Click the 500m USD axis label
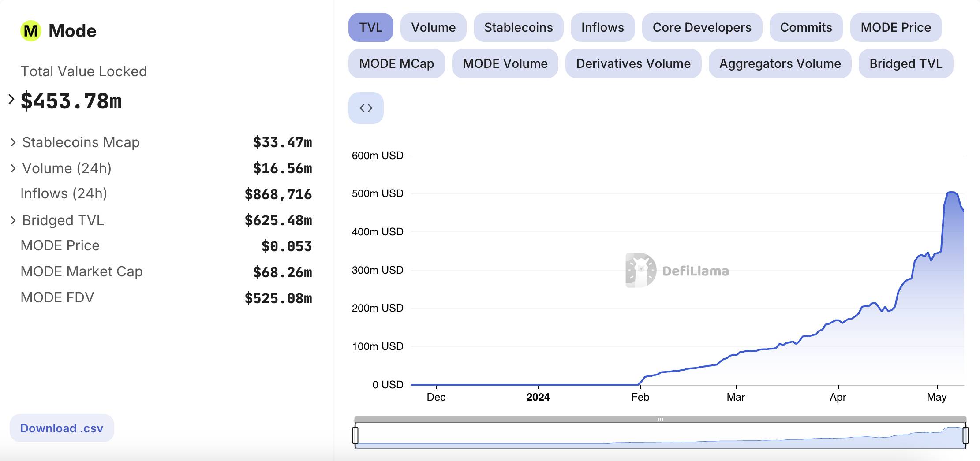The width and height of the screenshot is (980, 461). coord(378,193)
